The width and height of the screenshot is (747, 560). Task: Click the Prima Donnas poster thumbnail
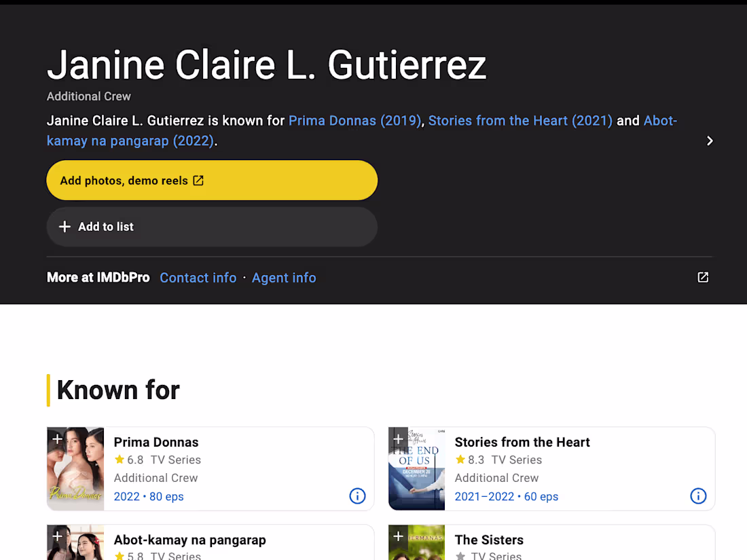click(75, 468)
